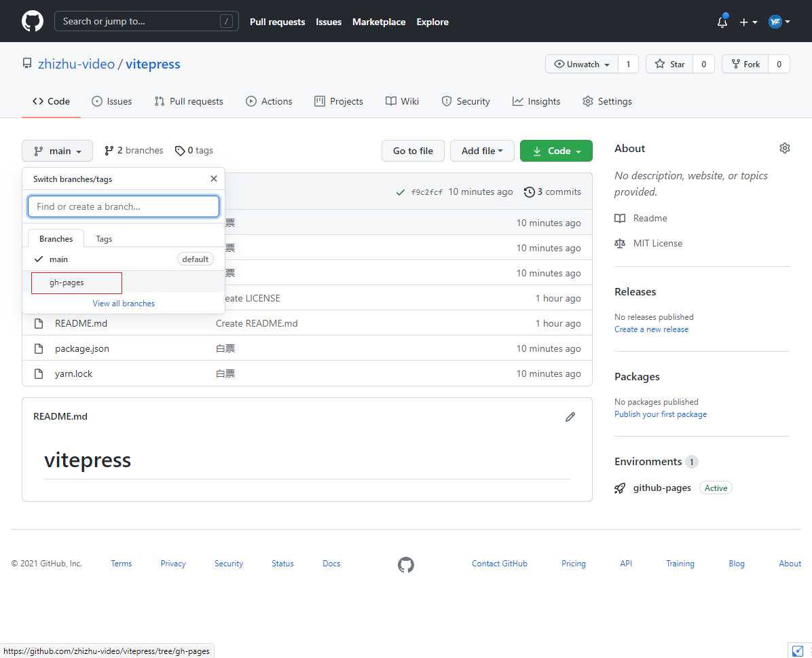Click the scale icon beside MIT License
The image size is (812, 658).
pyautogui.click(x=620, y=244)
